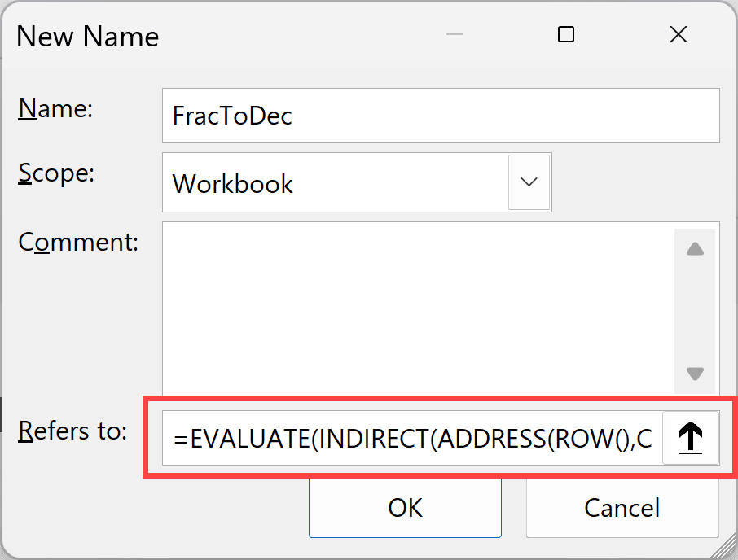Click the Name label

[56, 109]
